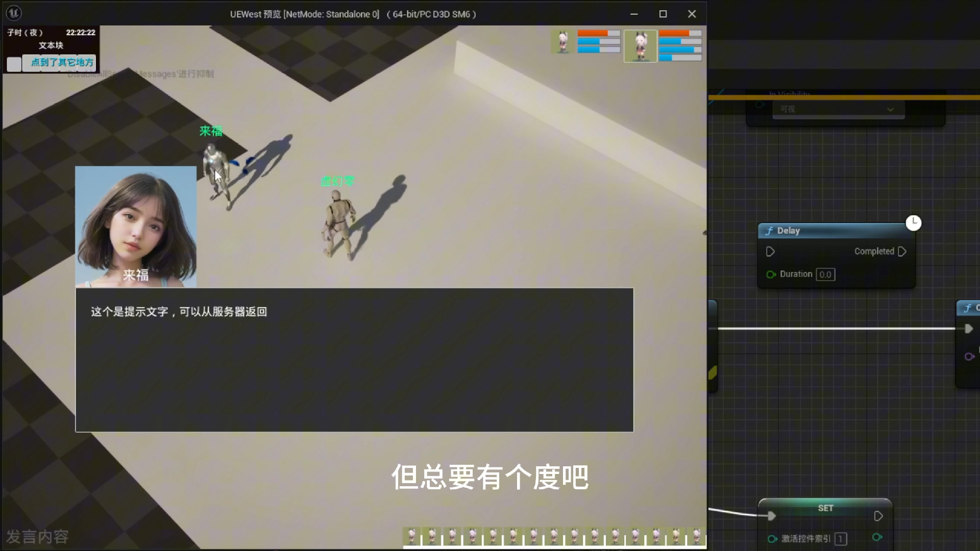The image size is (980, 551).
Task: Select the Completed output pin
Action: tap(902, 251)
